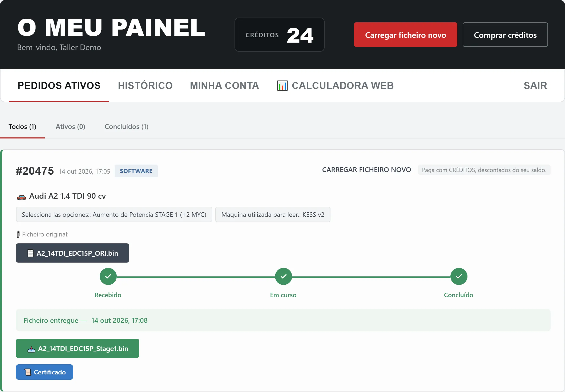Click the Ficheiro entregue delivery banner

pyautogui.click(x=283, y=320)
